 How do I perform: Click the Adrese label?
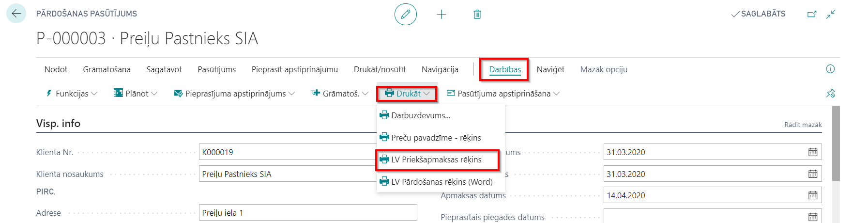[x=48, y=213]
